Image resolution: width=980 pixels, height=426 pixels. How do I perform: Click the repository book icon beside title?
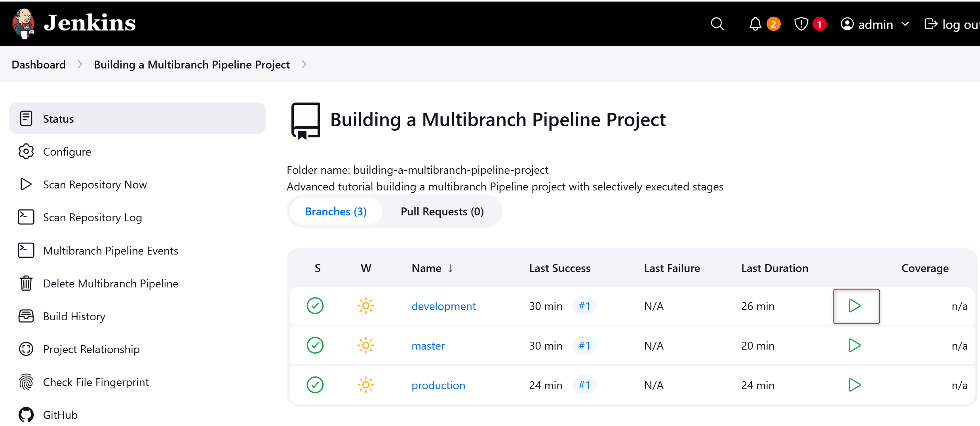point(305,121)
